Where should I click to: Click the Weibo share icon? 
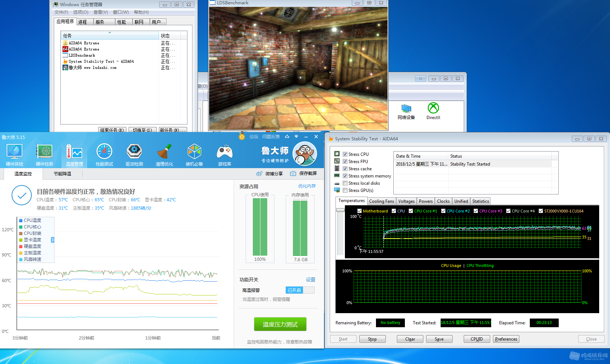tap(259, 174)
